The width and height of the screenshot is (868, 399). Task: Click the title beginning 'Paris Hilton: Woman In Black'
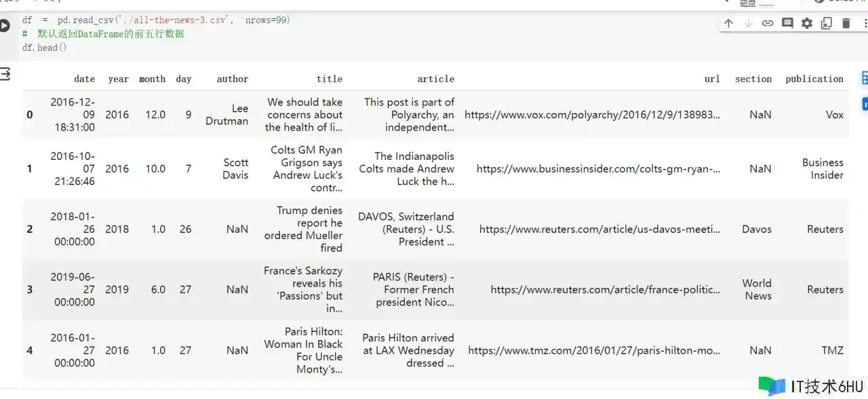click(304, 350)
